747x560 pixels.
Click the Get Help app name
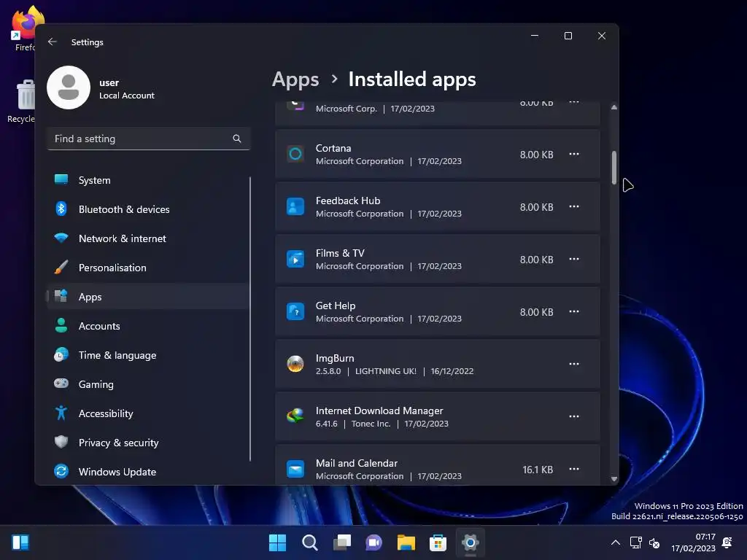(336, 306)
